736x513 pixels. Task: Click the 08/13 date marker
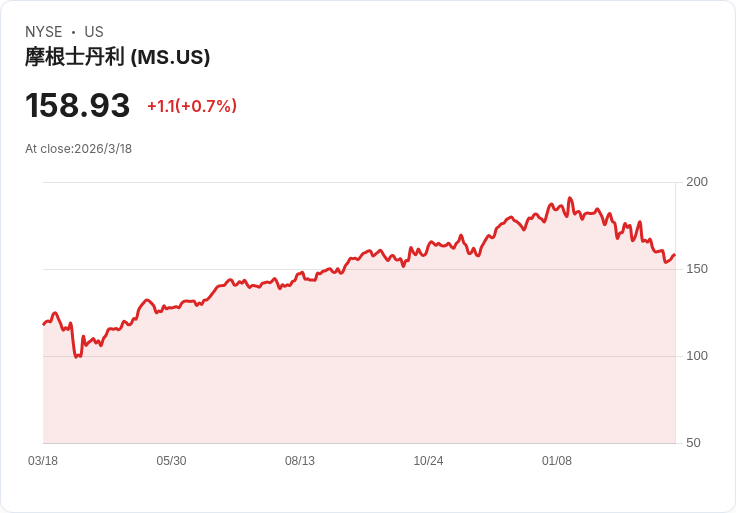[x=300, y=461]
